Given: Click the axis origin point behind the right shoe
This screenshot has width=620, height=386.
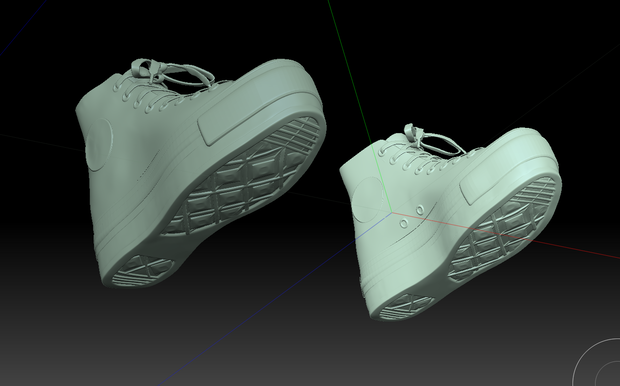Looking at the screenshot, I should [x=392, y=213].
